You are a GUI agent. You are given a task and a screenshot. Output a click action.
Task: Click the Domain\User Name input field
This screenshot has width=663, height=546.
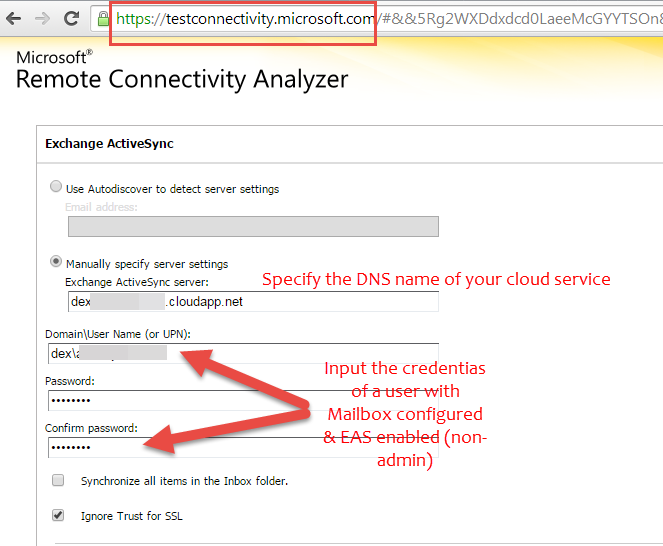click(x=244, y=353)
